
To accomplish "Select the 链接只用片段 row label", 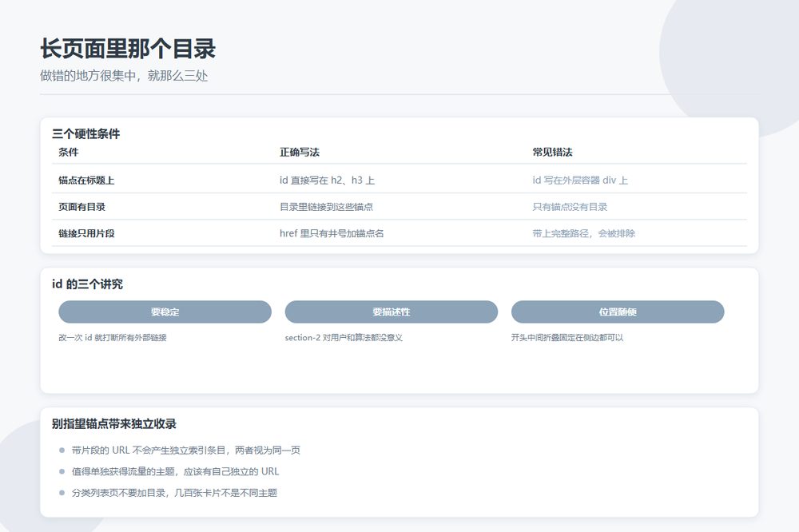I will pos(86,233).
